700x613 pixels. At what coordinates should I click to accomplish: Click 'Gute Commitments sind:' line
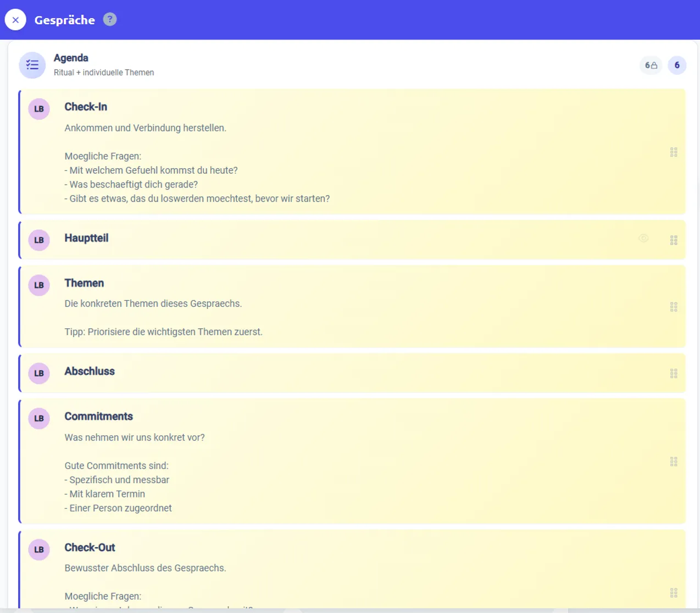pyautogui.click(x=116, y=466)
